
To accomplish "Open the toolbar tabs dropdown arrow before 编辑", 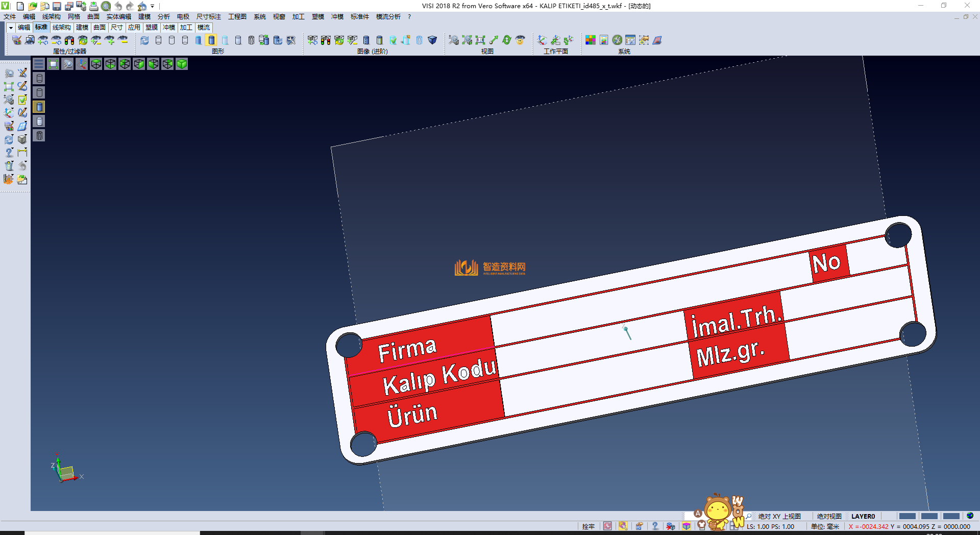I will coord(11,28).
